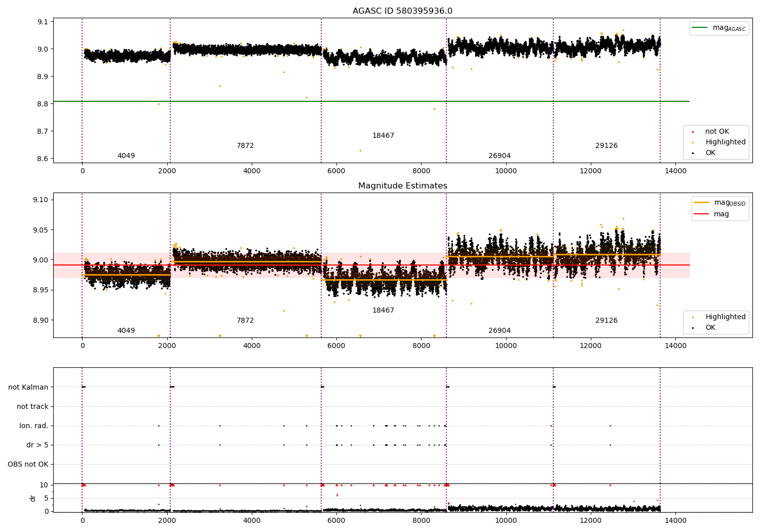Click the 9.10 y-axis tick label
Viewport: 760px width, 532px height.
coord(41,200)
